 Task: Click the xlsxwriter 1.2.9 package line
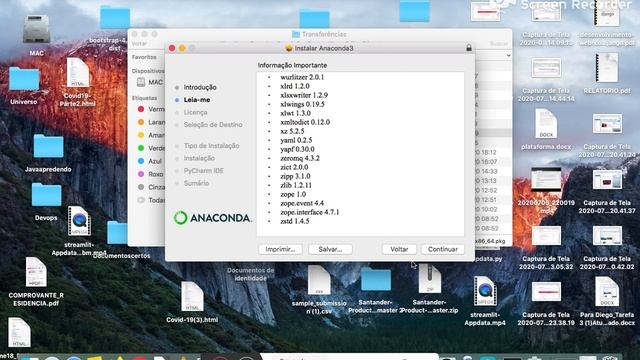click(x=304, y=95)
